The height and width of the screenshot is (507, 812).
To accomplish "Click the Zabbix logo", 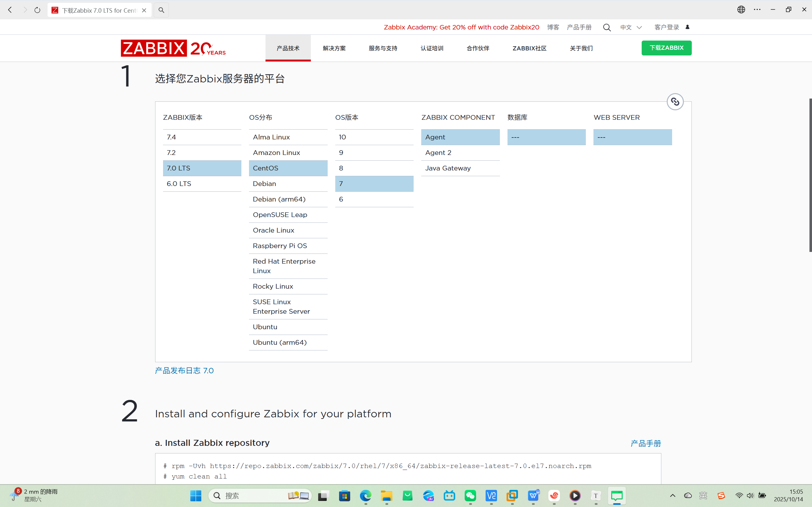I will click(x=154, y=48).
